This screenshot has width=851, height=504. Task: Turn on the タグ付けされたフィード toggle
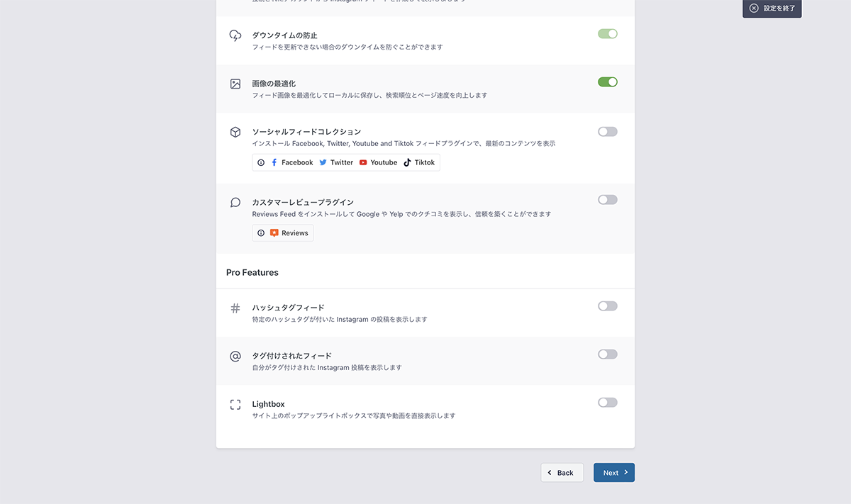(608, 354)
